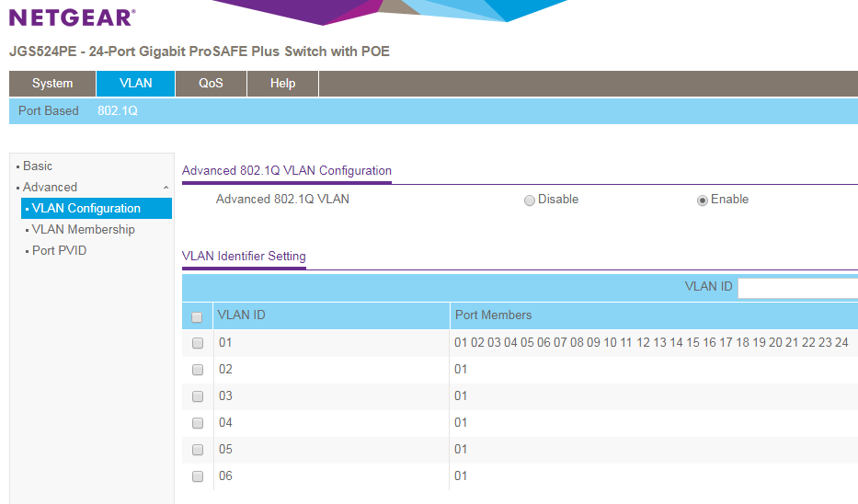Check the box for VLAN ID 03
The width and height of the screenshot is (858, 504).
[x=198, y=396]
